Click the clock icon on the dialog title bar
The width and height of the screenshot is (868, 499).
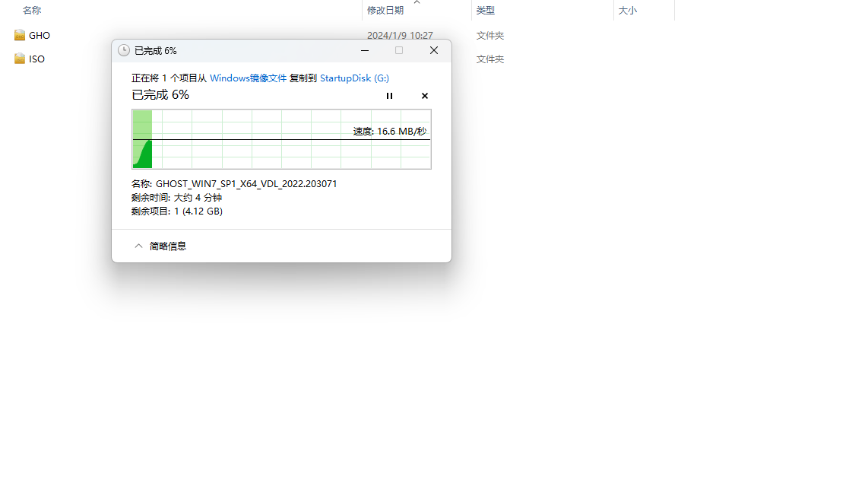[124, 50]
